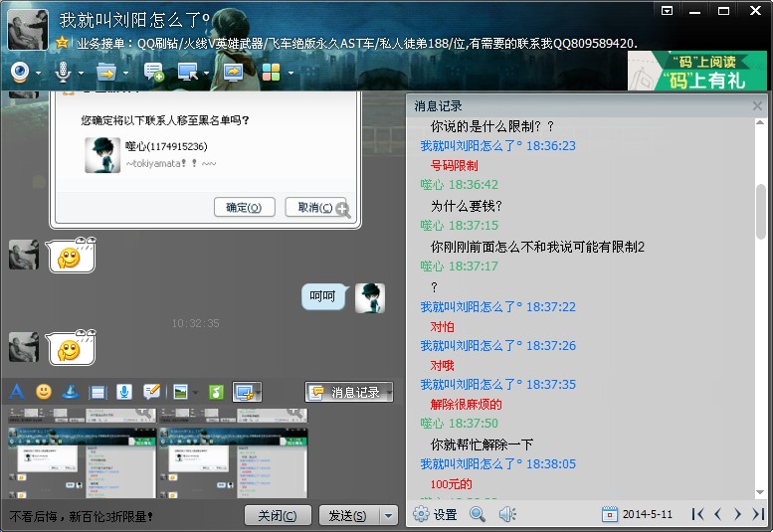Open the emoji smiley picker
Screen dimensions: 773x532
tap(44, 392)
